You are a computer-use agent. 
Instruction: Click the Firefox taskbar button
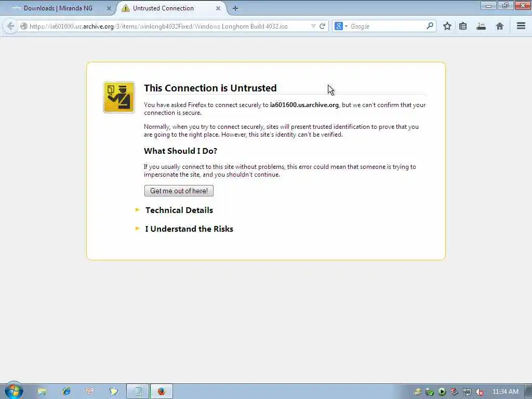coord(162,392)
